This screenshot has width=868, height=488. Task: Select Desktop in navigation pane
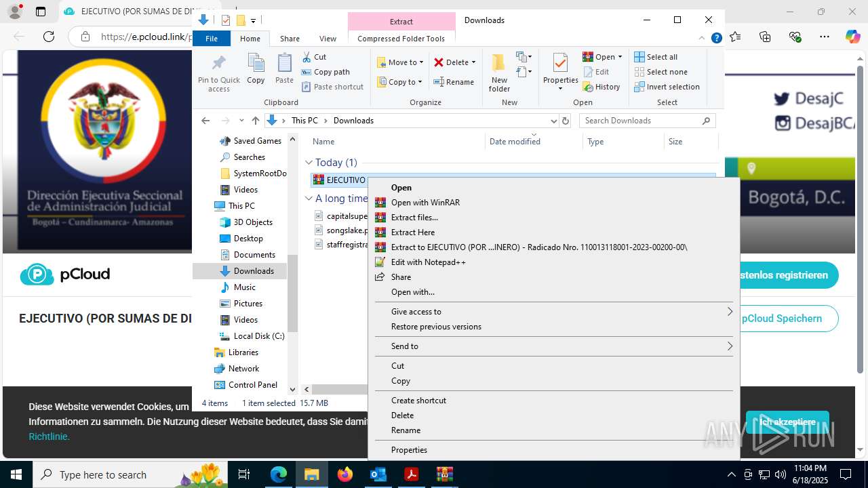pyautogui.click(x=248, y=239)
